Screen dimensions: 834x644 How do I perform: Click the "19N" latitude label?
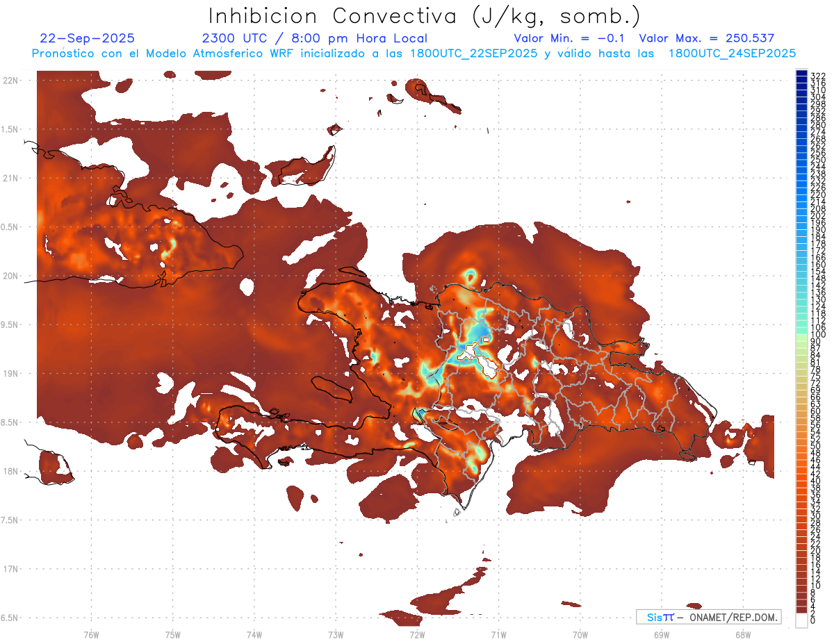tap(11, 373)
